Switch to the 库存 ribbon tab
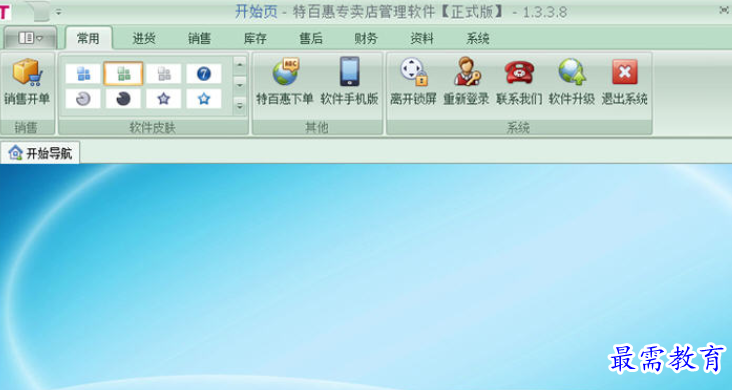The image size is (732, 390). tap(255, 38)
